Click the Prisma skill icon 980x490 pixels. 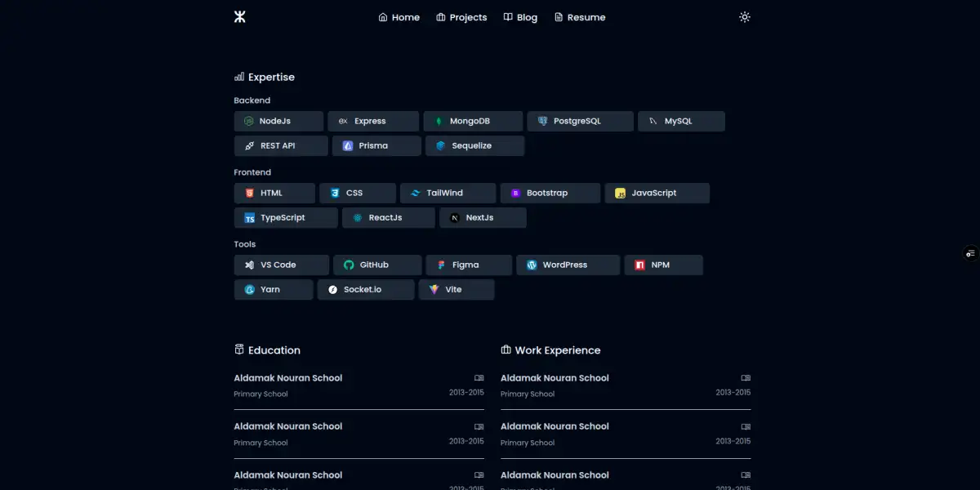coord(348,146)
